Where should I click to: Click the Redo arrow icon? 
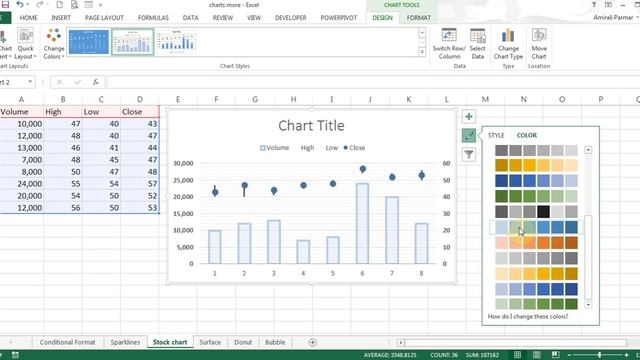tap(39, 5)
